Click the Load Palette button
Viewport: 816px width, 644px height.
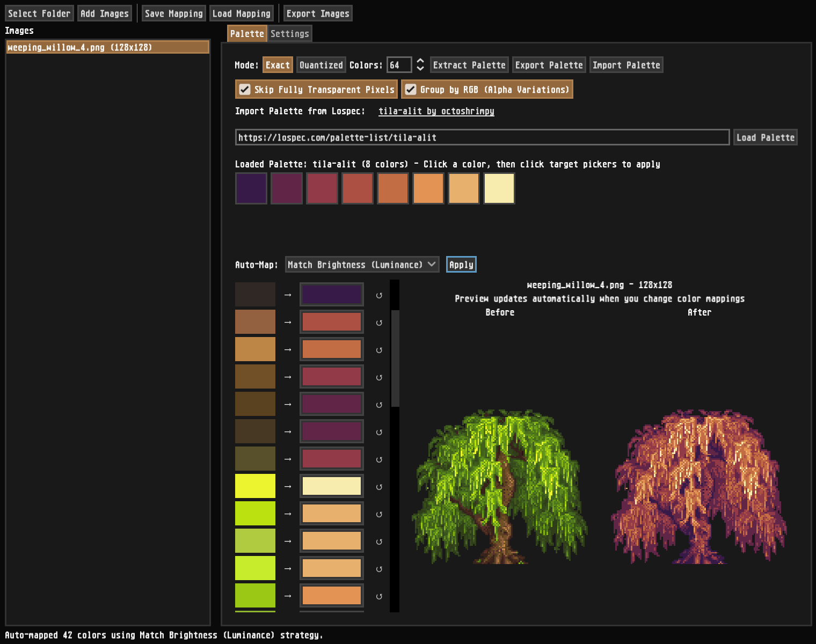[x=765, y=137]
